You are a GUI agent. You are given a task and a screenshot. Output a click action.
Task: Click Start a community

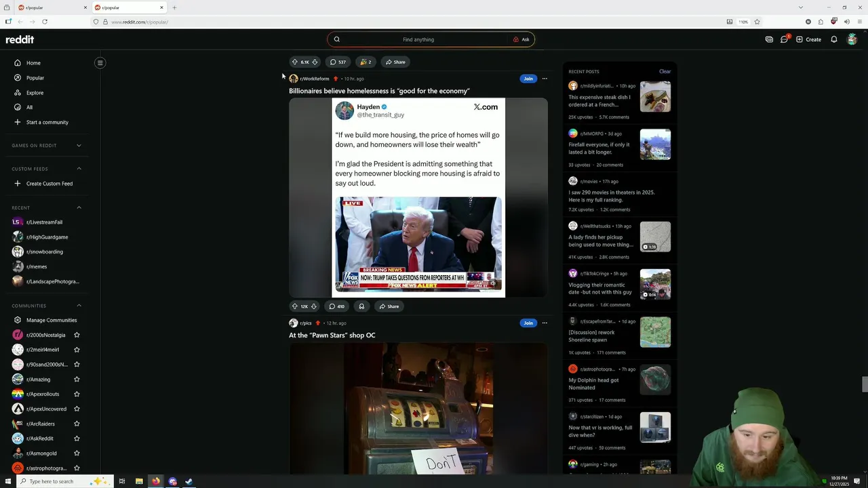(46, 122)
